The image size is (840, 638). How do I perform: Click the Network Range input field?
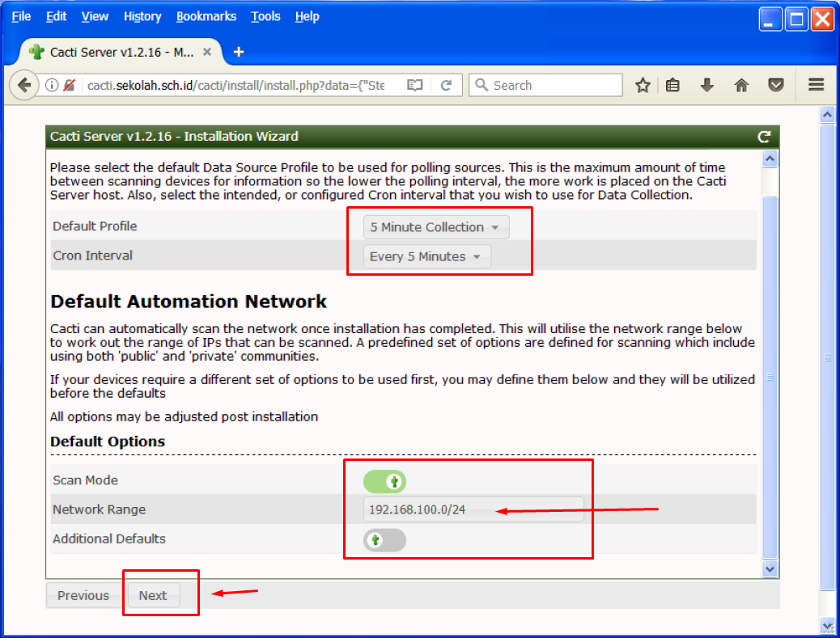[473, 509]
